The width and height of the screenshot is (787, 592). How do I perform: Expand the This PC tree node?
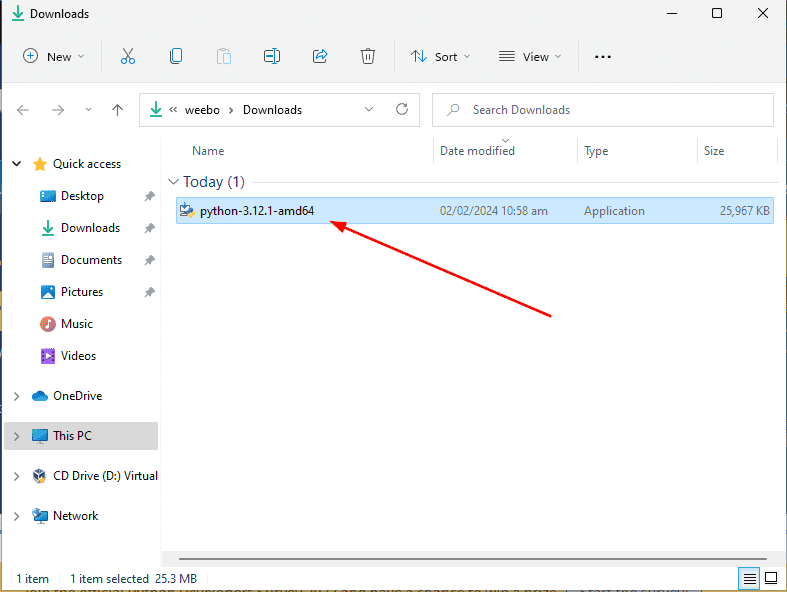17,436
